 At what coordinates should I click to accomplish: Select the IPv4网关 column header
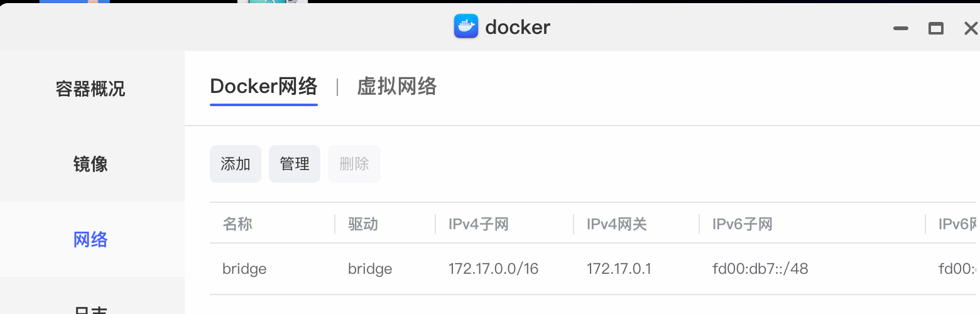[616, 224]
